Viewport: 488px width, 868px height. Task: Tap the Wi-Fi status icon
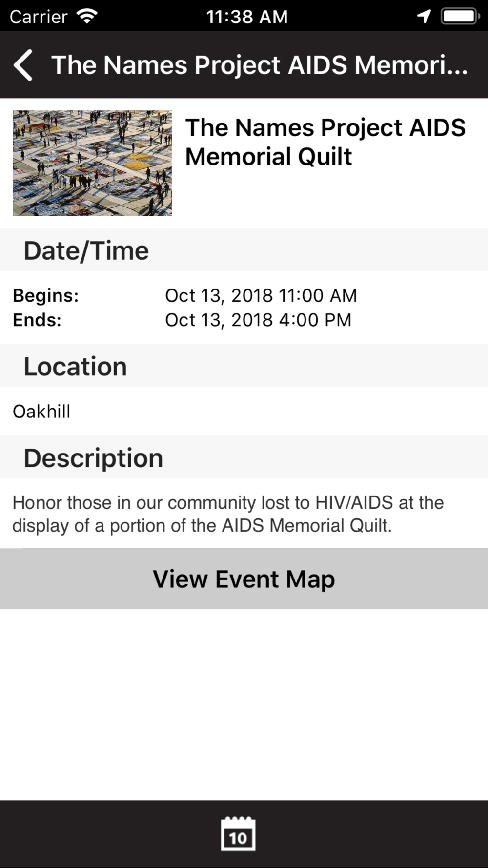coord(87,17)
